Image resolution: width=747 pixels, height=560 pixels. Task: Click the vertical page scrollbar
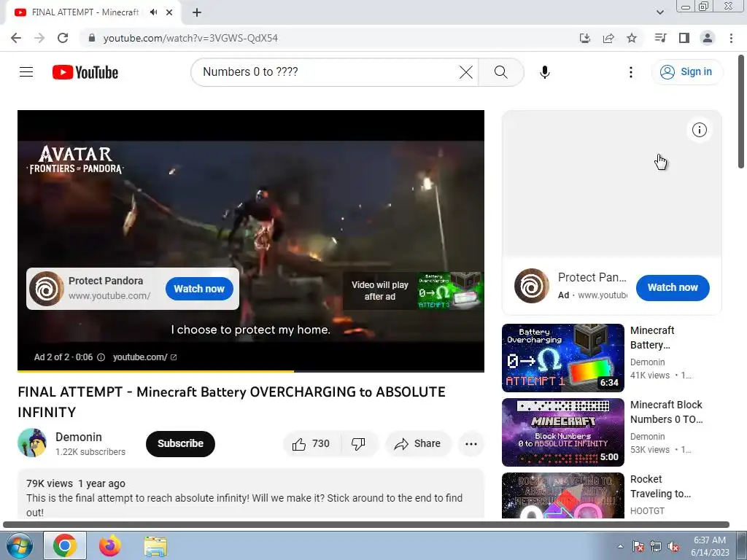(x=741, y=112)
